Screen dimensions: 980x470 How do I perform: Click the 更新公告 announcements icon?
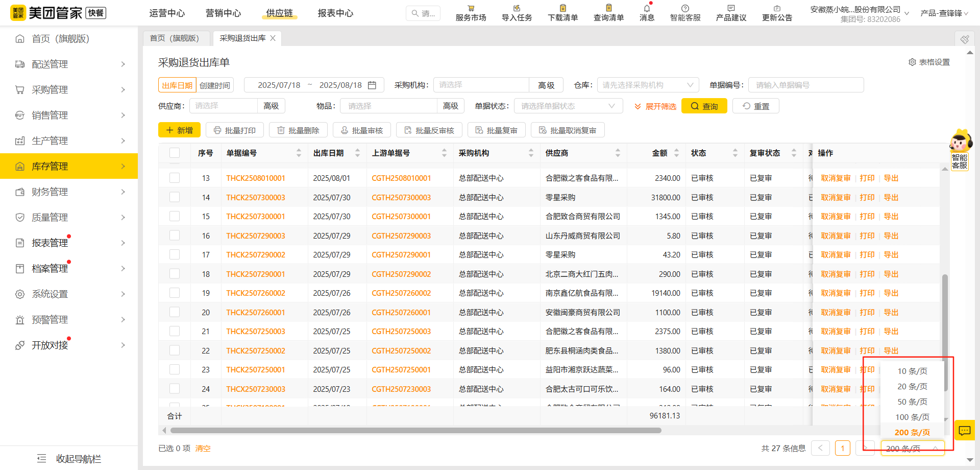(777, 12)
